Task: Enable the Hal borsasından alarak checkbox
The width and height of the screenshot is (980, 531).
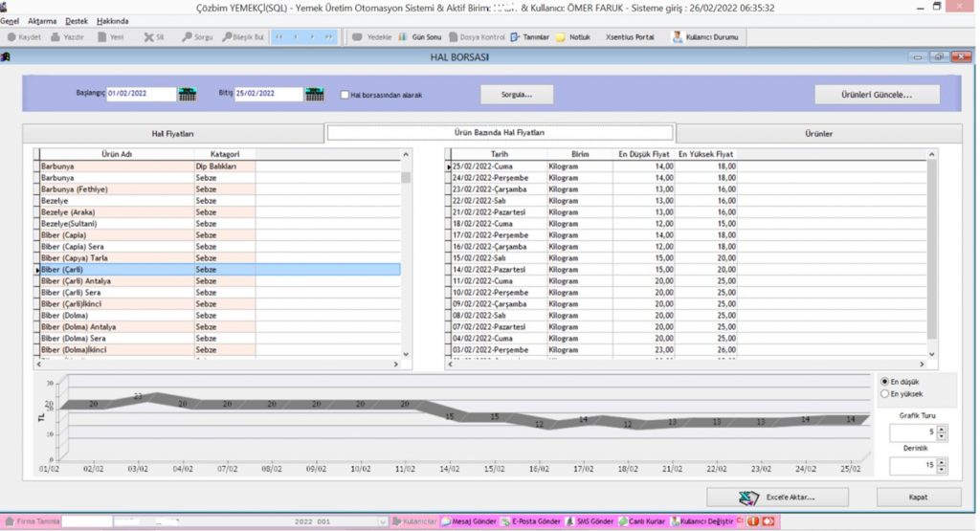Action: pos(345,95)
